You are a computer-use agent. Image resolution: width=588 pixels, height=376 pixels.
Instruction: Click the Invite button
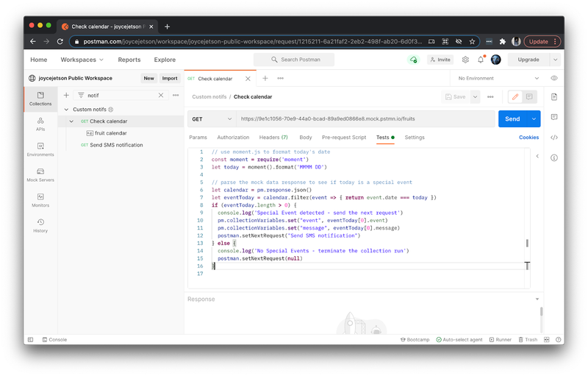(x=440, y=60)
